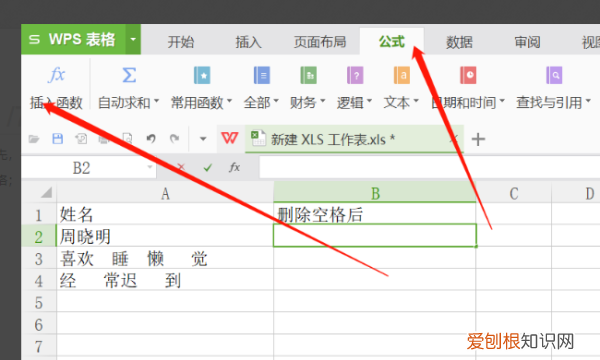Switch to 数据 tab
The height and width of the screenshot is (360, 600).
point(459,42)
